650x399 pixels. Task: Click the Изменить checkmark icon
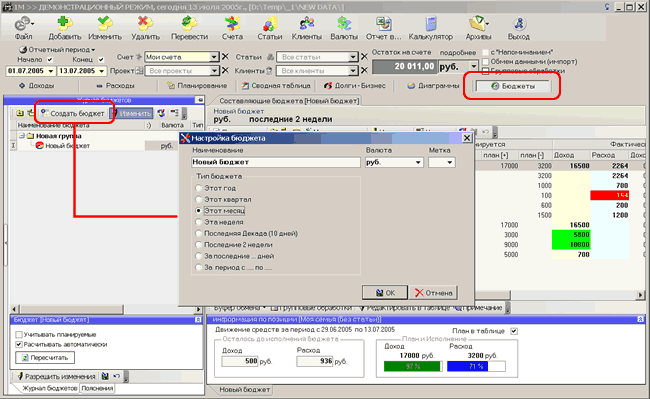[x=104, y=24]
